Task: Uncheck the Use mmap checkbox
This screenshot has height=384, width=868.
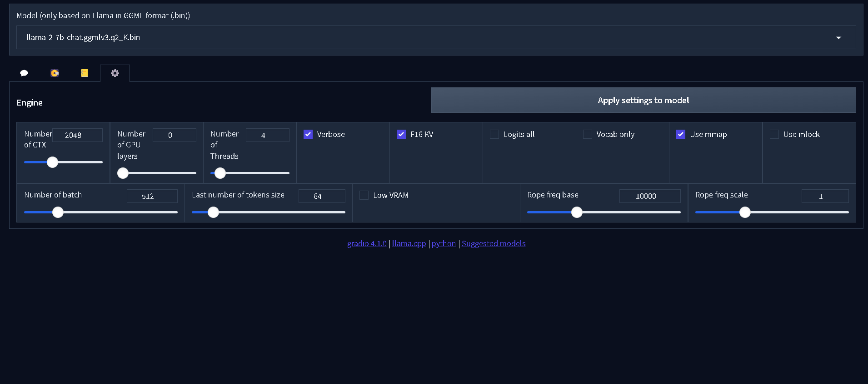Action: 681,134
